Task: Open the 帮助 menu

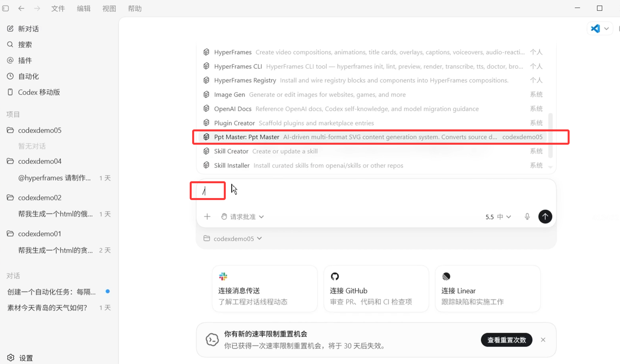Action: pos(135,8)
